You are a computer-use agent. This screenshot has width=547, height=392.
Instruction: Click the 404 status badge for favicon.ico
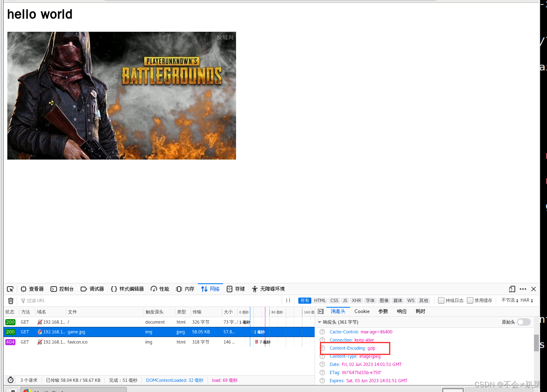tap(10, 342)
